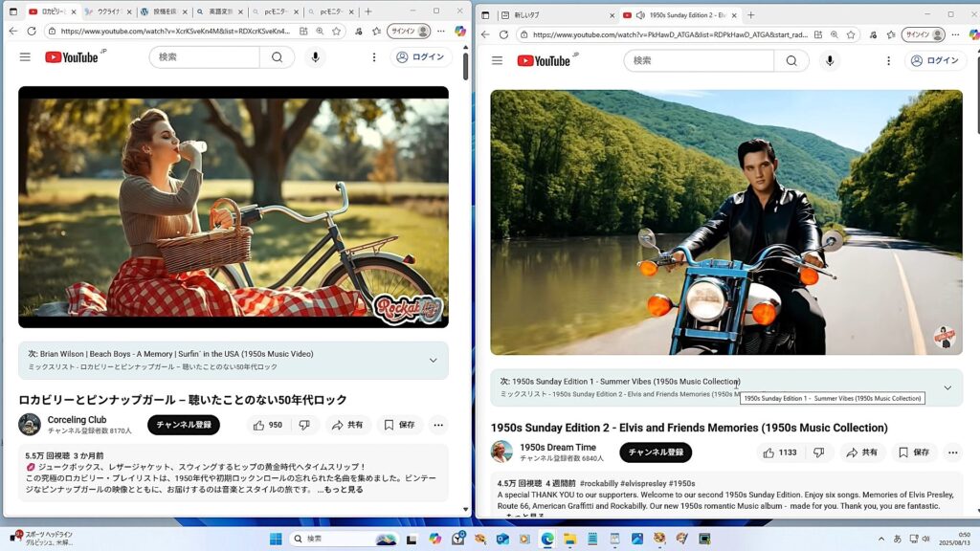Open 1950s Dream Time channel avatar
The image size is (980, 551).
click(x=501, y=452)
